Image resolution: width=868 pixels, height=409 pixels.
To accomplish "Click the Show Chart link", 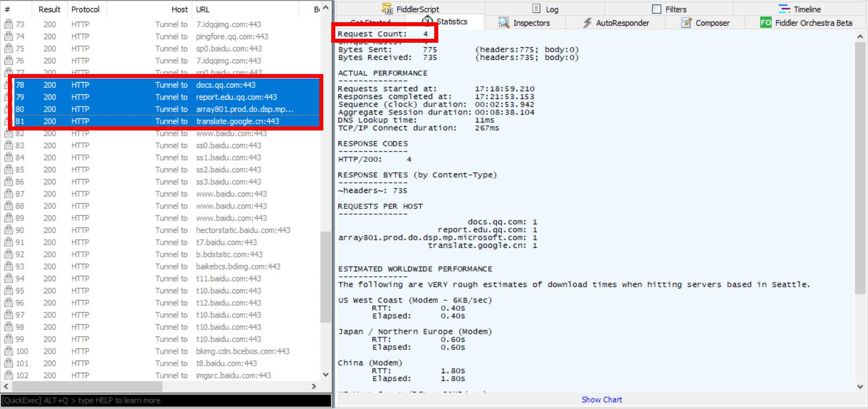I will (602, 400).
